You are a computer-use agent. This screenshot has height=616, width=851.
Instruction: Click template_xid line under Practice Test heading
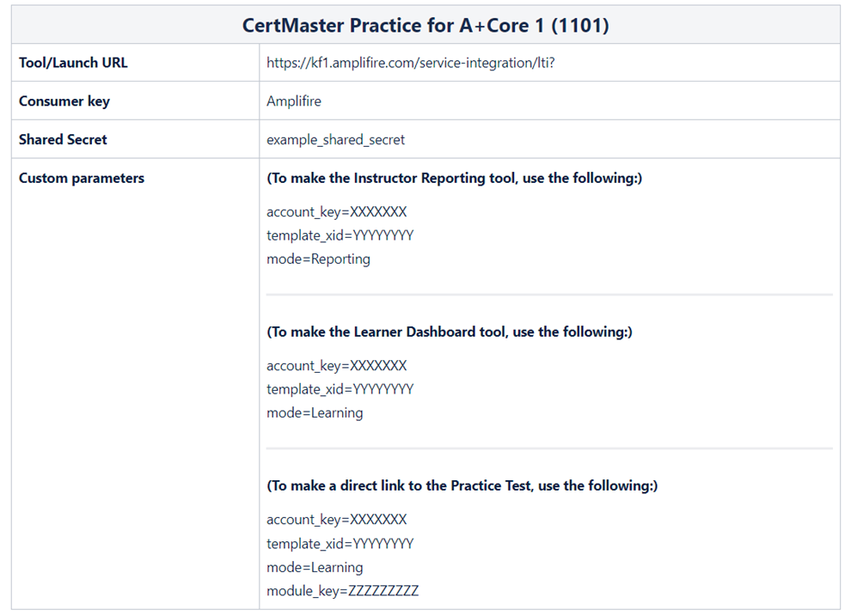[340, 543]
